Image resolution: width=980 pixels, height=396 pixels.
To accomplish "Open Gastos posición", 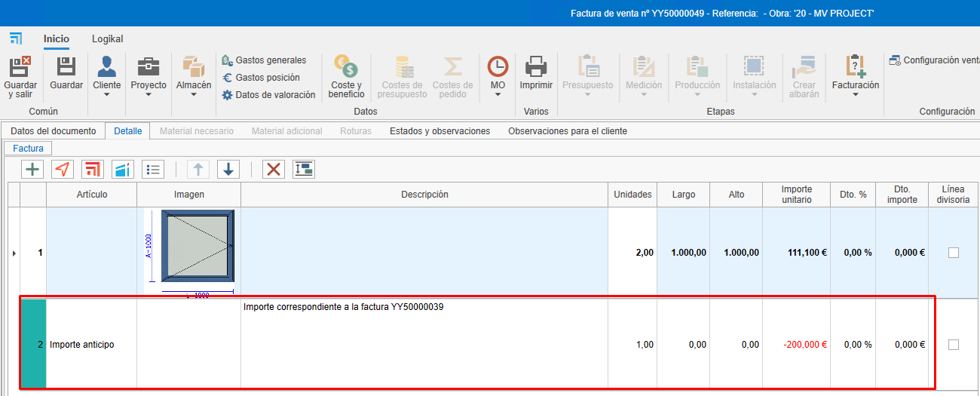I will [x=261, y=77].
